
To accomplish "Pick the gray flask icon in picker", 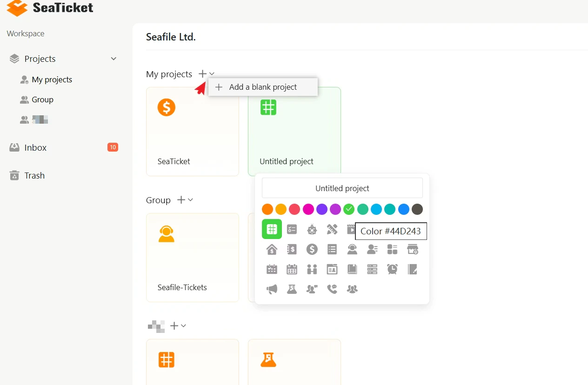I will coord(292,289).
